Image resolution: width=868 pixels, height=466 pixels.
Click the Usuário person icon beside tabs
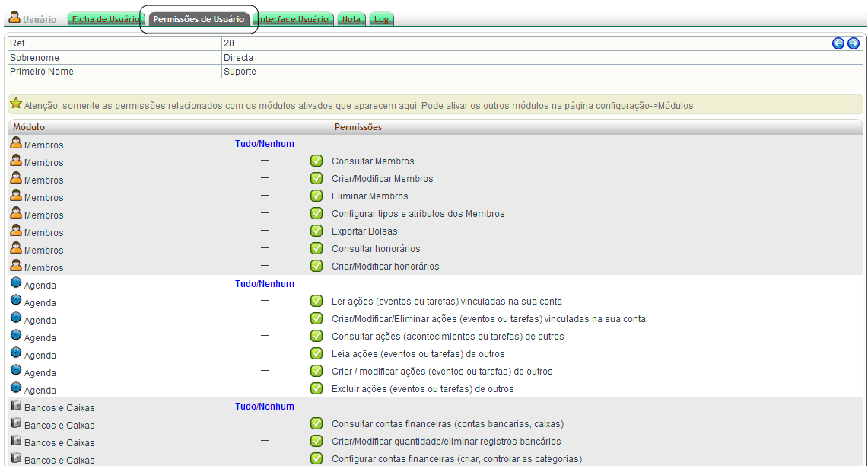(15, 18)
